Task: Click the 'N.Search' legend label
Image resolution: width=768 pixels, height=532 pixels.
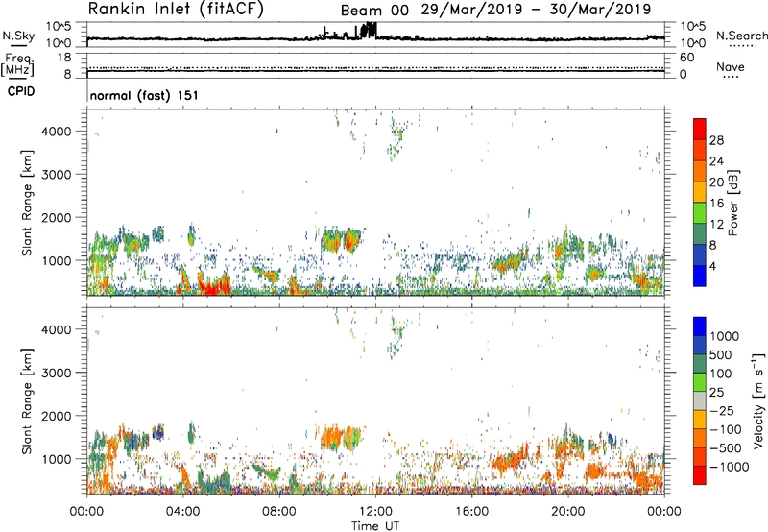Action: (741, 36)
